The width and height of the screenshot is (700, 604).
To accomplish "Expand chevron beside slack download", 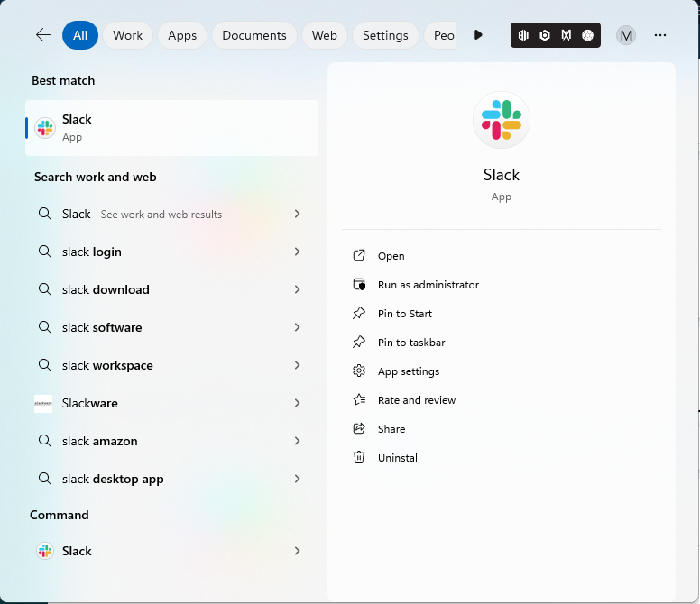I will coord(298,290).
